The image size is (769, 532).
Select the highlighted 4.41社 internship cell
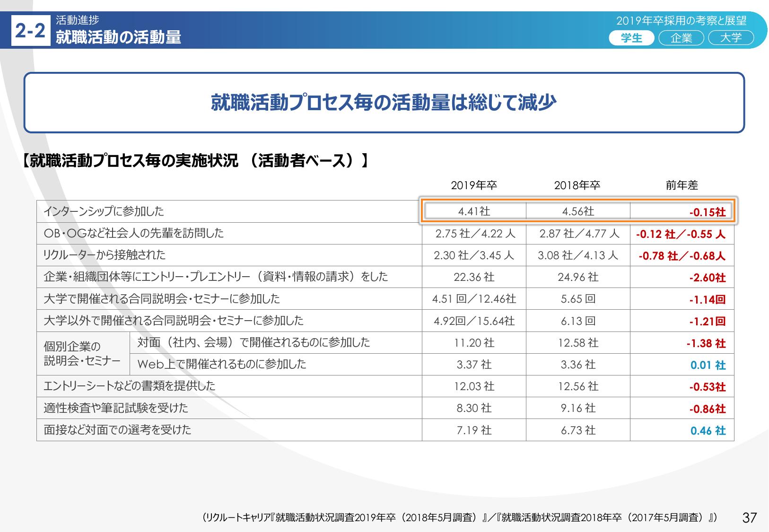tap(474, 211)
